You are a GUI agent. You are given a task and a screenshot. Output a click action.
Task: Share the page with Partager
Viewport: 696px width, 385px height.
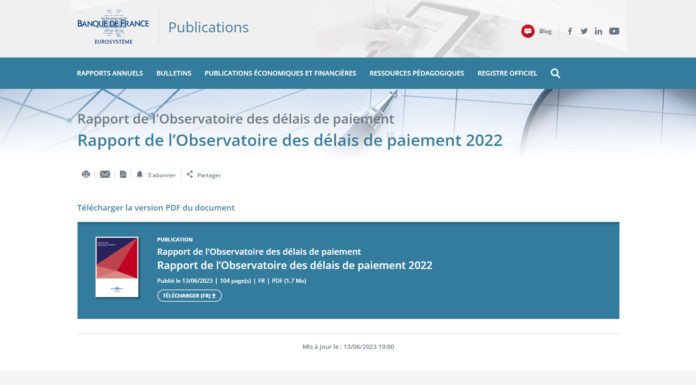(204, 175)
